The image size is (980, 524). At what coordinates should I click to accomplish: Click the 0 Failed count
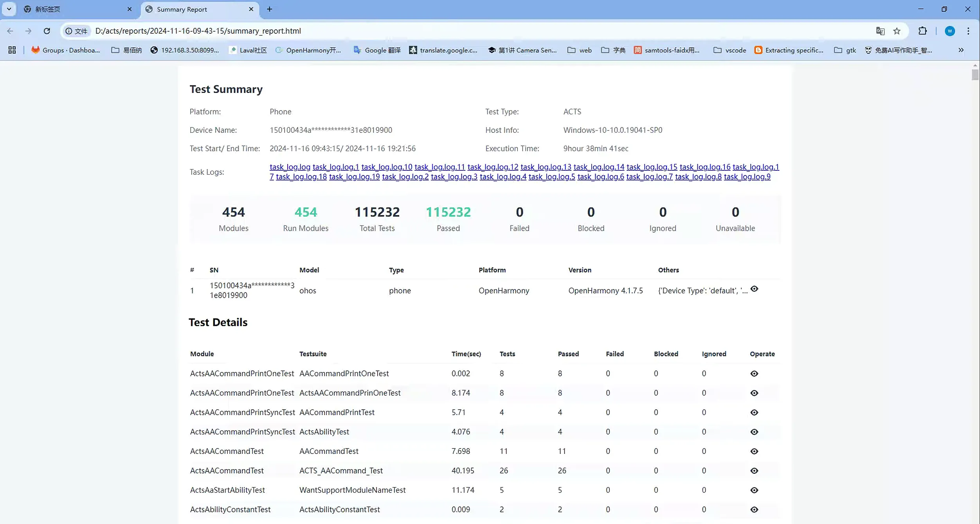point(519,212)
